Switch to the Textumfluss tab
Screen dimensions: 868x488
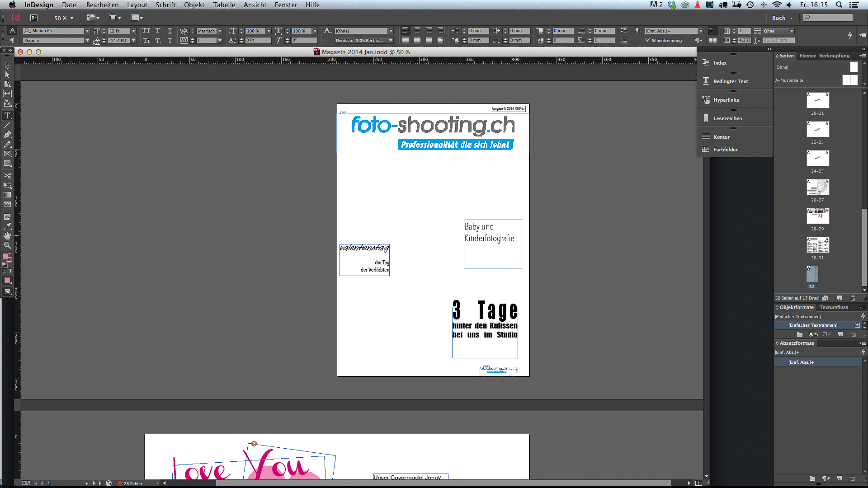pos(834,307)
